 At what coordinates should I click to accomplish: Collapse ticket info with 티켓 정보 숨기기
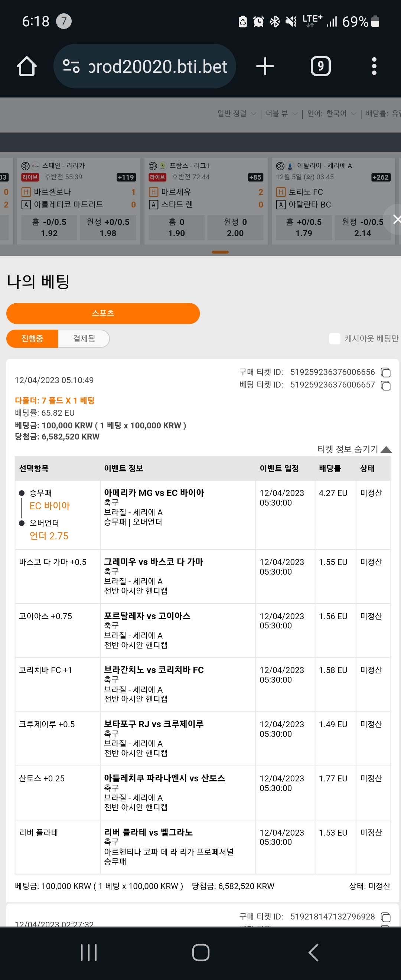coord(354,449)
